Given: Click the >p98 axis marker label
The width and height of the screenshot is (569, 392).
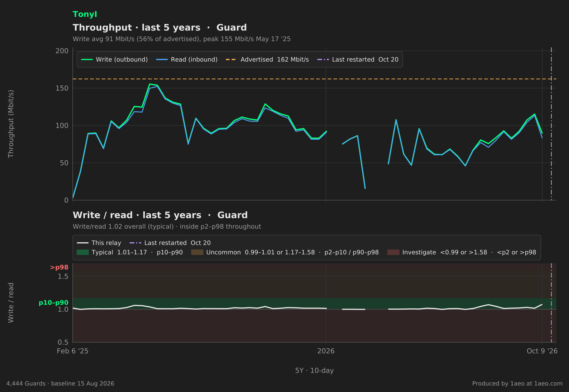Looking at the screenshot, I should 59,267.
